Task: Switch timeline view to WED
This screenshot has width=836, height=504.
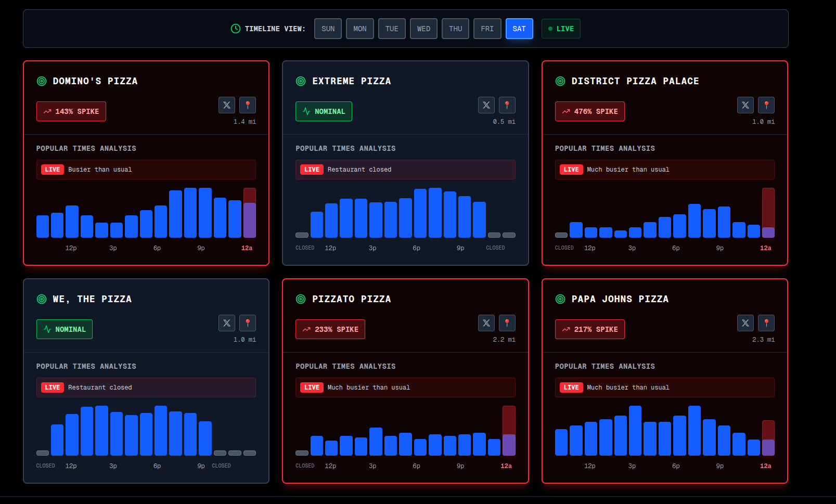Action: point(423,29)
